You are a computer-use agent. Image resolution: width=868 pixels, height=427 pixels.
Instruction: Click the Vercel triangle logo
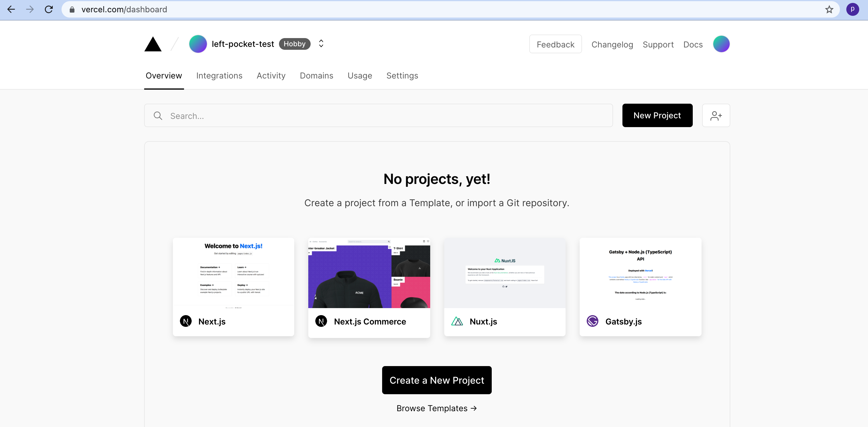tap(153, 43)
